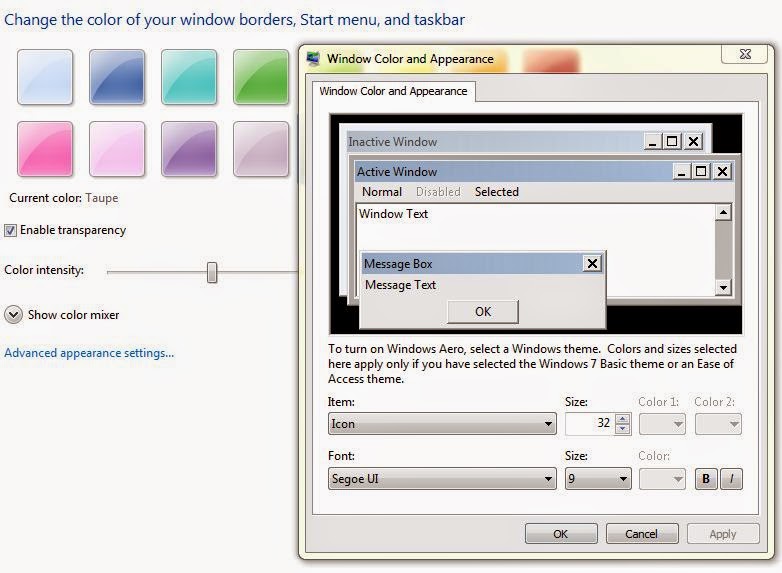Open the Color 1 dropdown
This screenshot has height=573, width=782.
[x=662, y=424]
